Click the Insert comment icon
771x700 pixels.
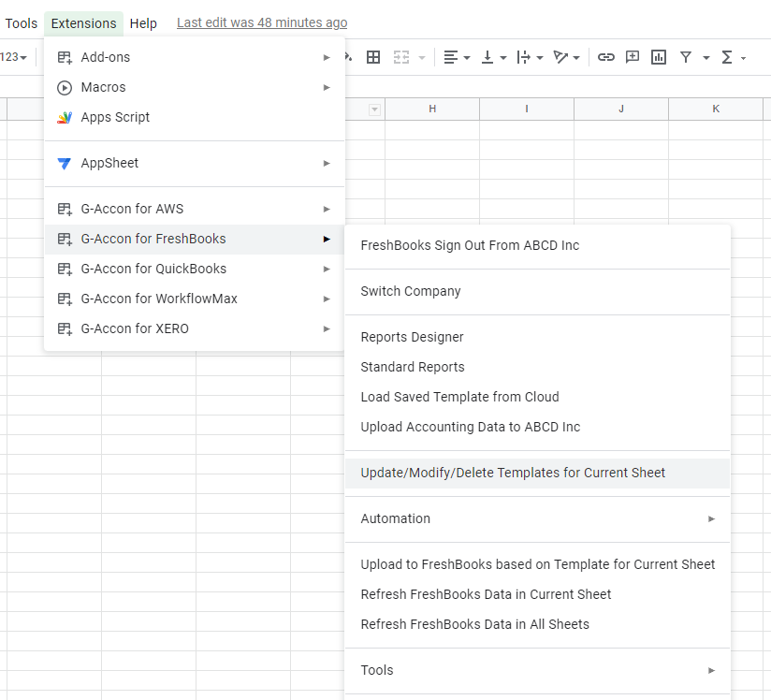[x=632, y=57]
